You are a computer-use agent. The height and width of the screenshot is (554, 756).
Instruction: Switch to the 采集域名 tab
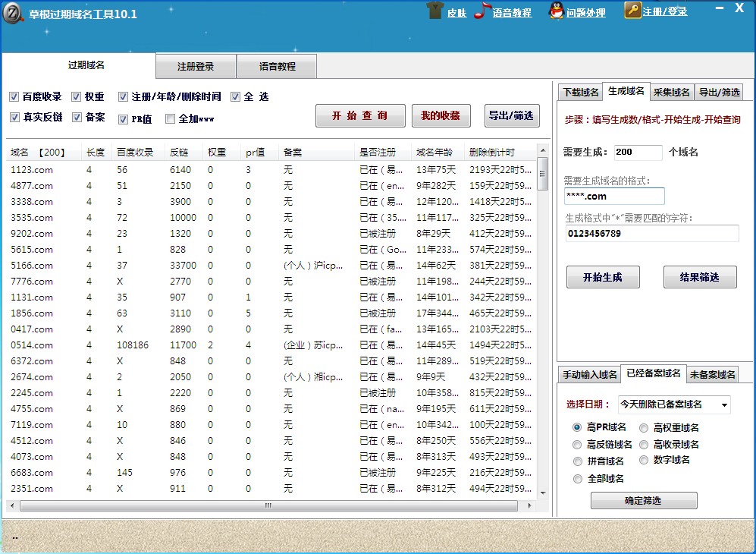point(672,92)
